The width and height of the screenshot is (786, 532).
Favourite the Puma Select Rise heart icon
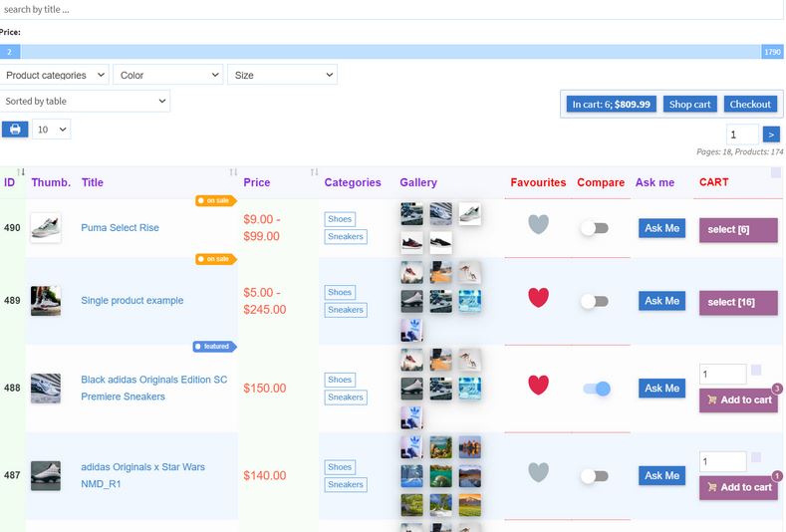pos(538,224)
